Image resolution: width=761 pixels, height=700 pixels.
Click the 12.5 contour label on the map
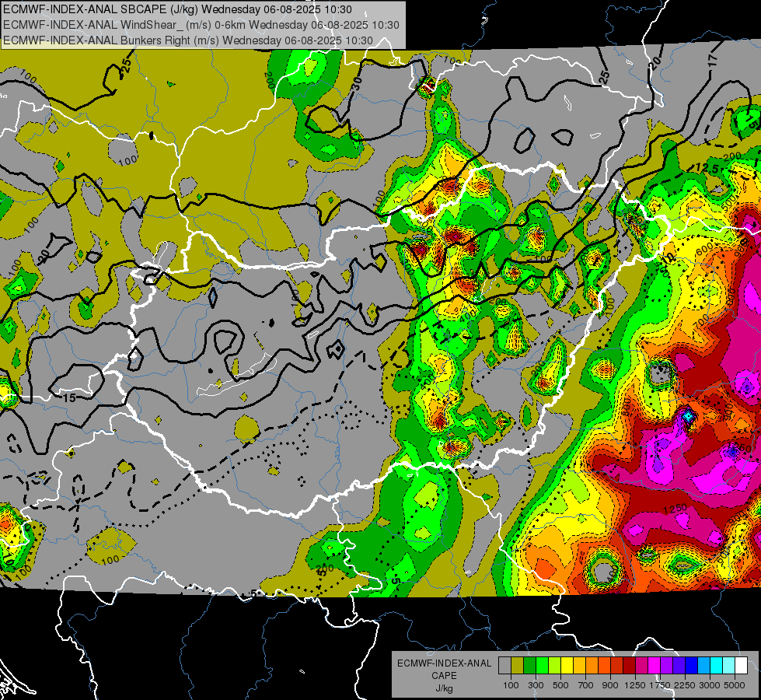(706, 167)
